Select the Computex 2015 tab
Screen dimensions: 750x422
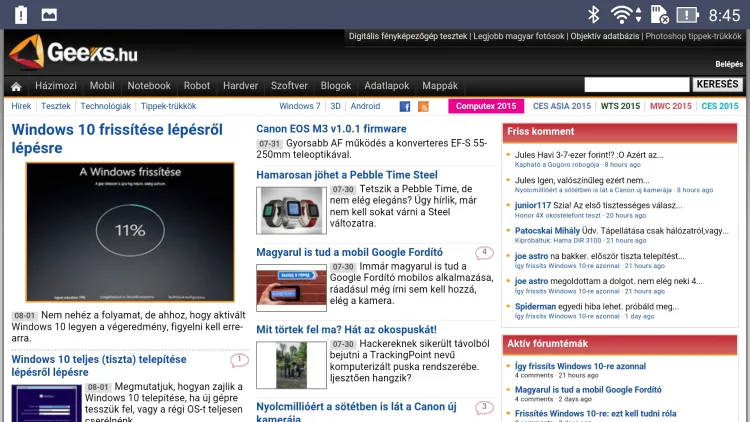pyautogui.click(x=486, y=106)
